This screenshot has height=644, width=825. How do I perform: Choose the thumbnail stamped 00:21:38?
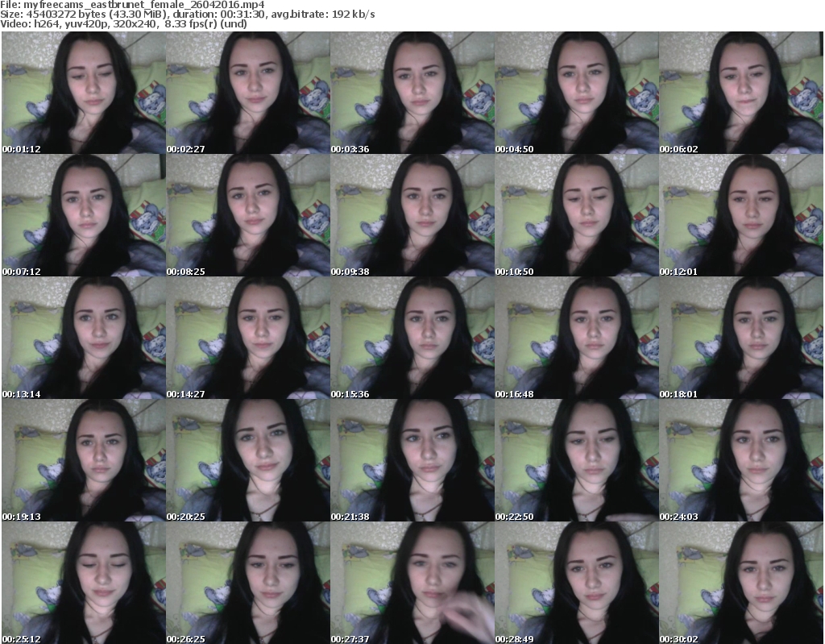[412, 460]
